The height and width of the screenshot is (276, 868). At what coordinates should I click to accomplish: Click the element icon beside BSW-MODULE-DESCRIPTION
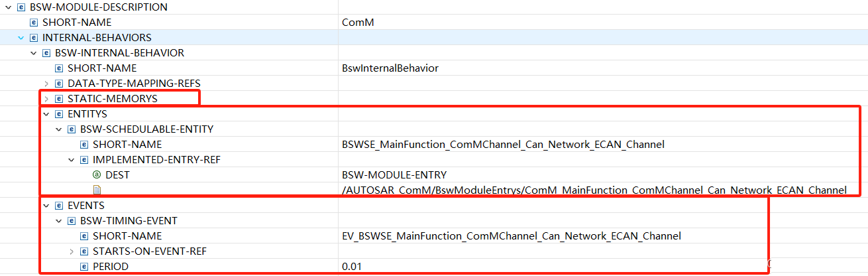click(x=21, y=7)
